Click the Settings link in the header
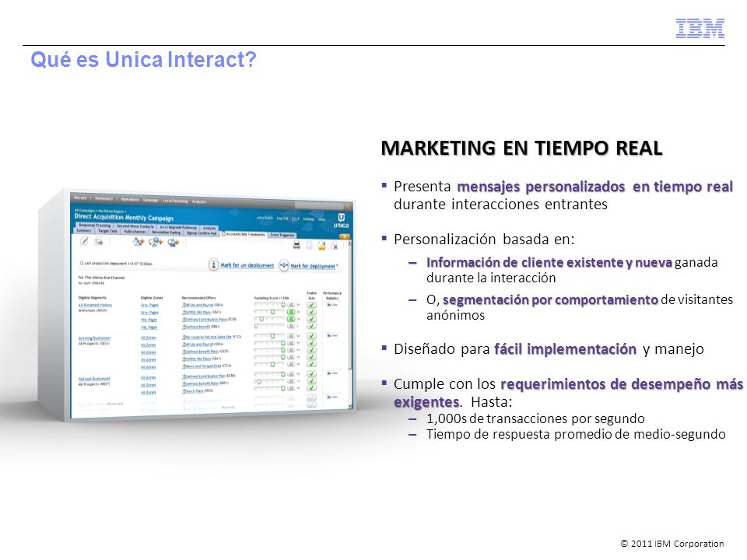Viewport: 747px width, 560px height. coord(309,219)
